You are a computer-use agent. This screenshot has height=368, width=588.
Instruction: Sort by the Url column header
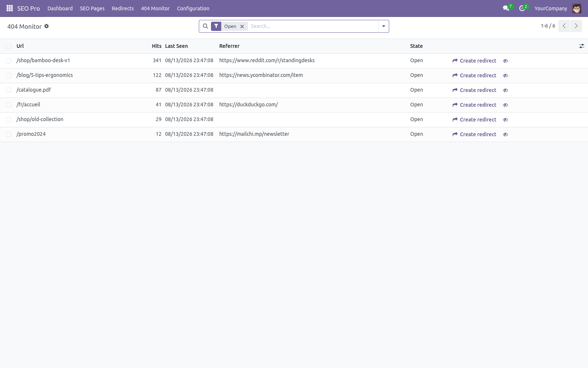coord(20,46)
